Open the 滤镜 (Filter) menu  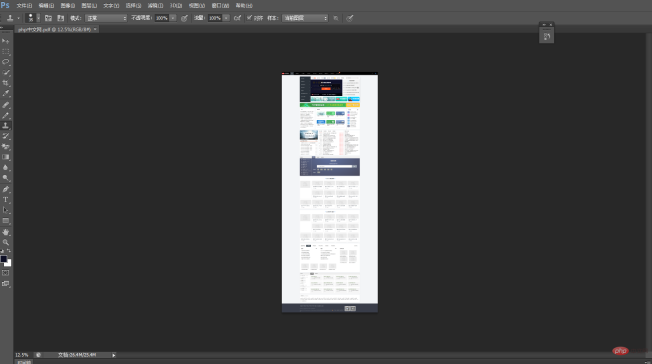[x=156, y=5]
